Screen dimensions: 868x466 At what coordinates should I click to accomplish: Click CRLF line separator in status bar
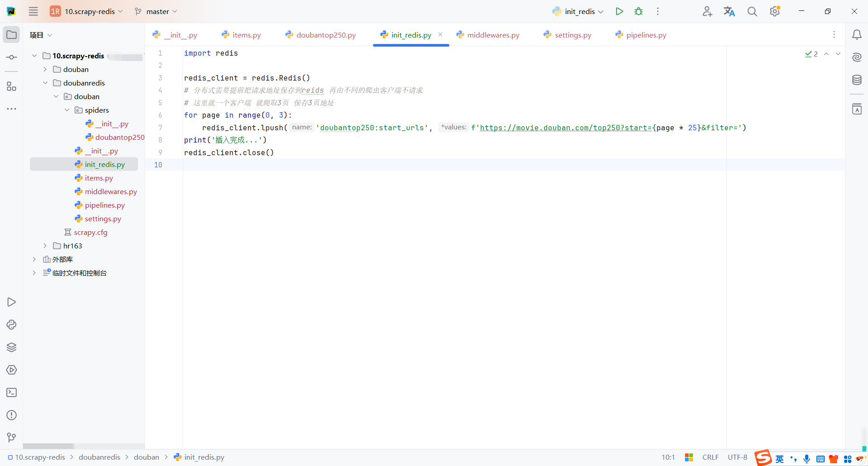(x=711, y=457)
